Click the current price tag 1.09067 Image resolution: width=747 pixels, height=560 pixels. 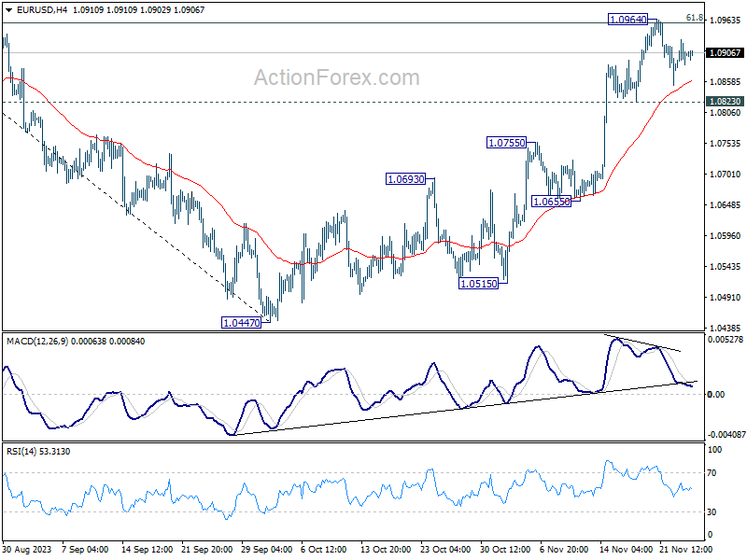726,53
